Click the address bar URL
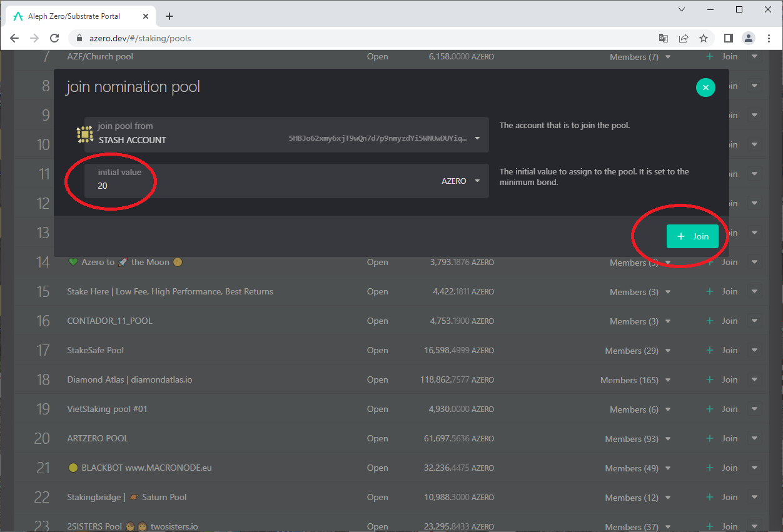The height and width of the screenshot is (532, 783). point(140,38)
